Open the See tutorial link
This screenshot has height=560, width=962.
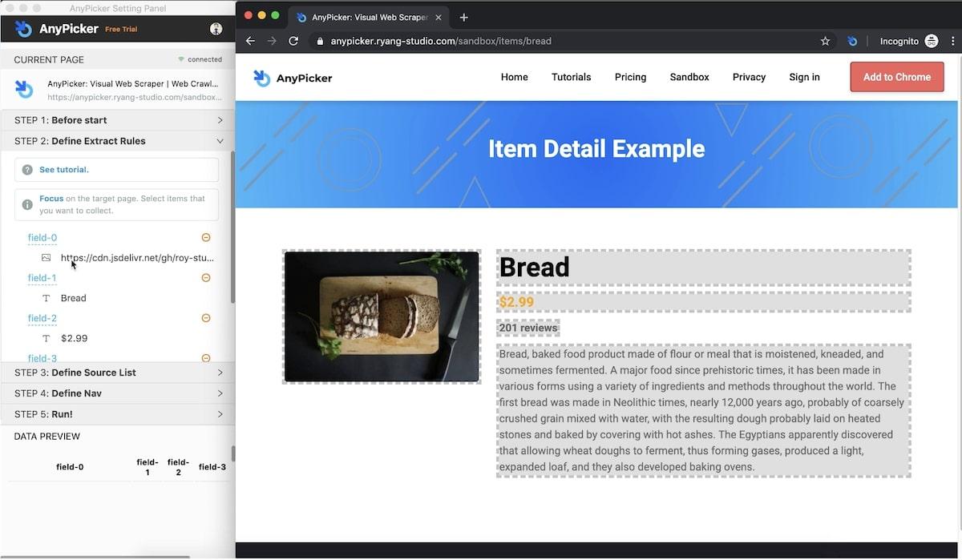64,170
